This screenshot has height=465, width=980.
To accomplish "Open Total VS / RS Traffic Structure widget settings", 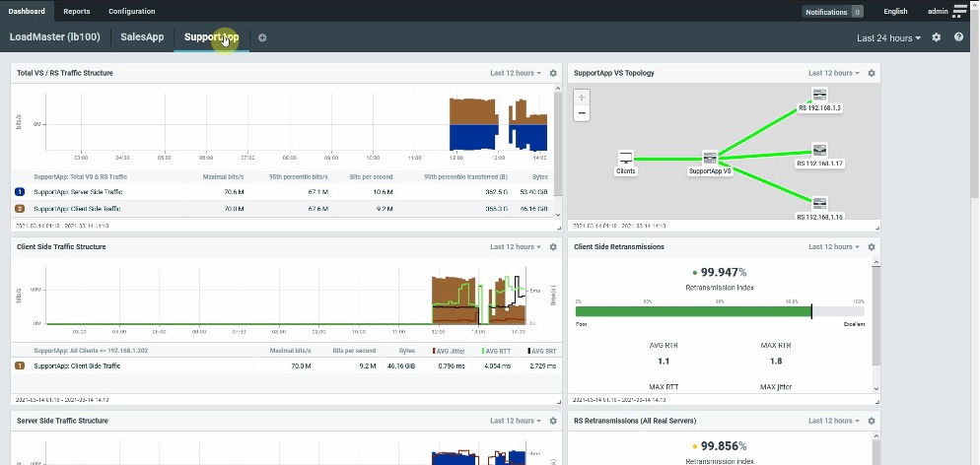I will coord(553,73).
